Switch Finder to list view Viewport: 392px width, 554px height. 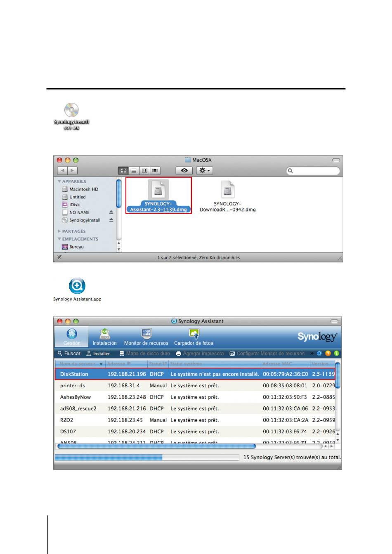pos(134,170)
